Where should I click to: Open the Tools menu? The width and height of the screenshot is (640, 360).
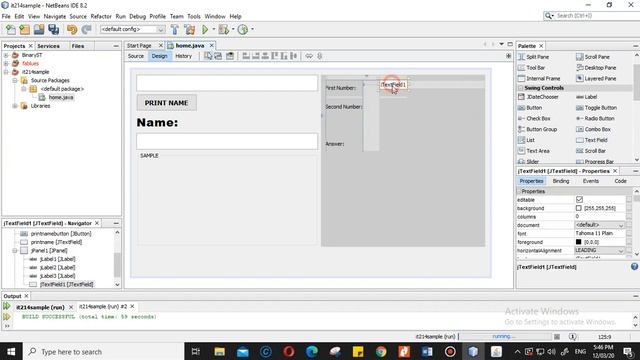tap(194, 16)
